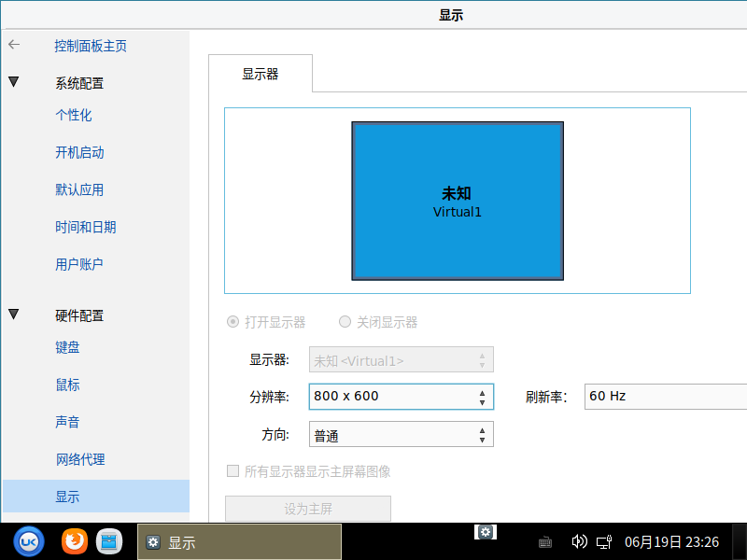
Task: Click the 系统配置 section header
Action: 79,83
